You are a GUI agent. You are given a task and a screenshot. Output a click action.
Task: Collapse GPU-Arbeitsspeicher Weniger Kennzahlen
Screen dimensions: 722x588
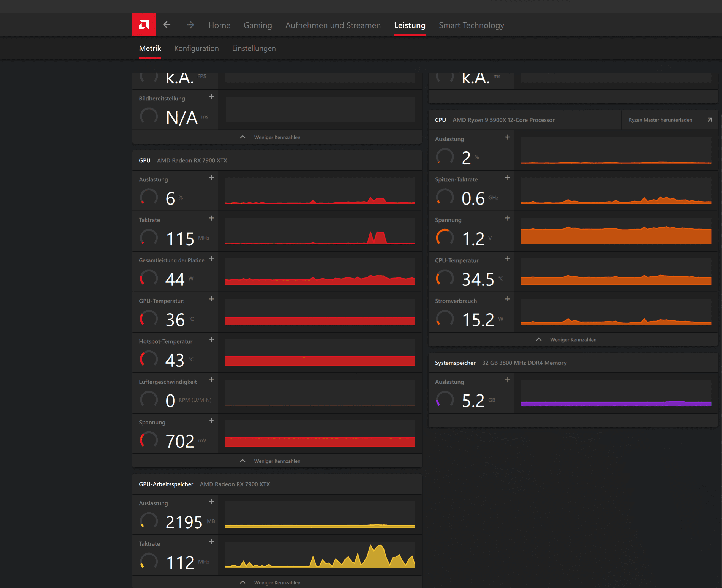coord(277,582)
